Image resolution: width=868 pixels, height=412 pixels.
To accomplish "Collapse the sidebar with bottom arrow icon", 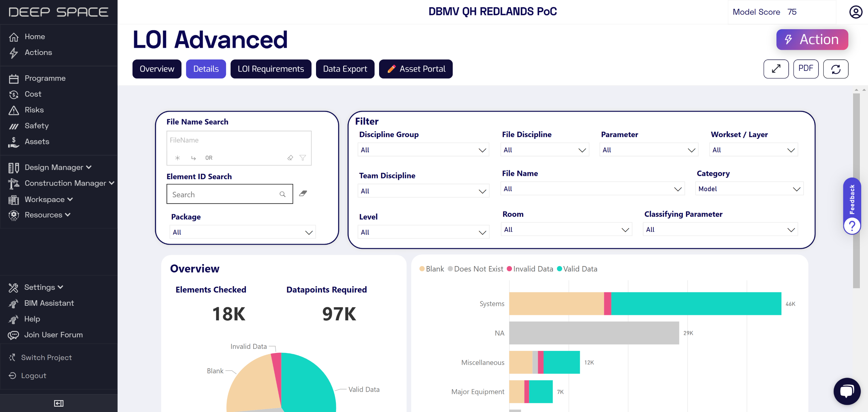I will pyautogui.click(x=59, y=403).
